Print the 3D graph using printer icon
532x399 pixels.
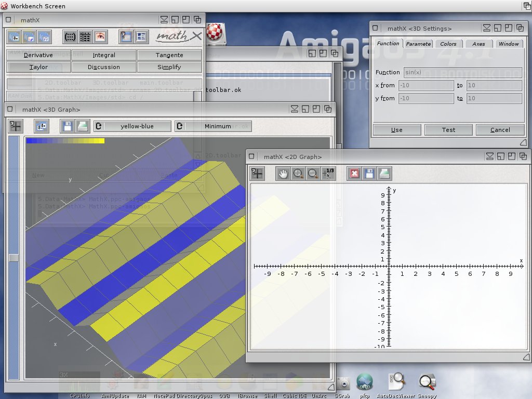[x=83, y=126]
